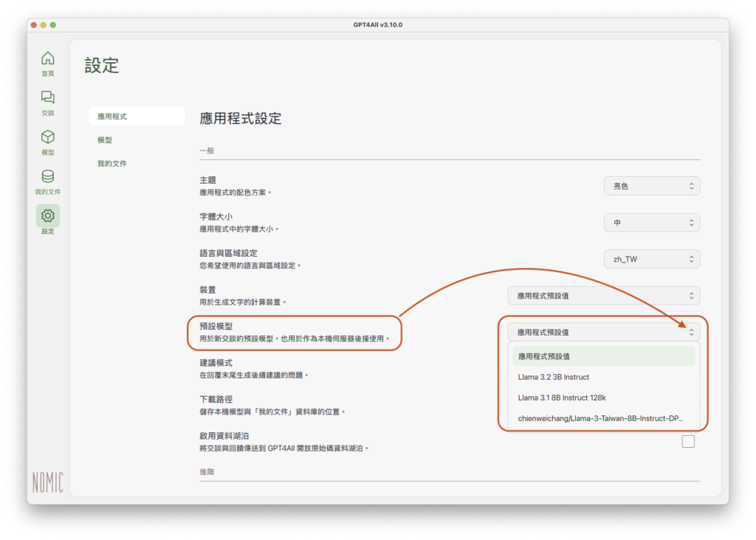Switch to the 應用程式 settings tab

tap(136, 117)
